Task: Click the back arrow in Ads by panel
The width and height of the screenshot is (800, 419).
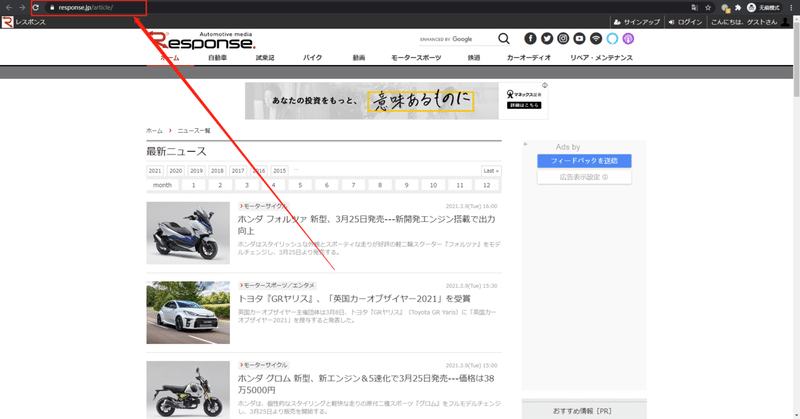Action: [526, 144]
